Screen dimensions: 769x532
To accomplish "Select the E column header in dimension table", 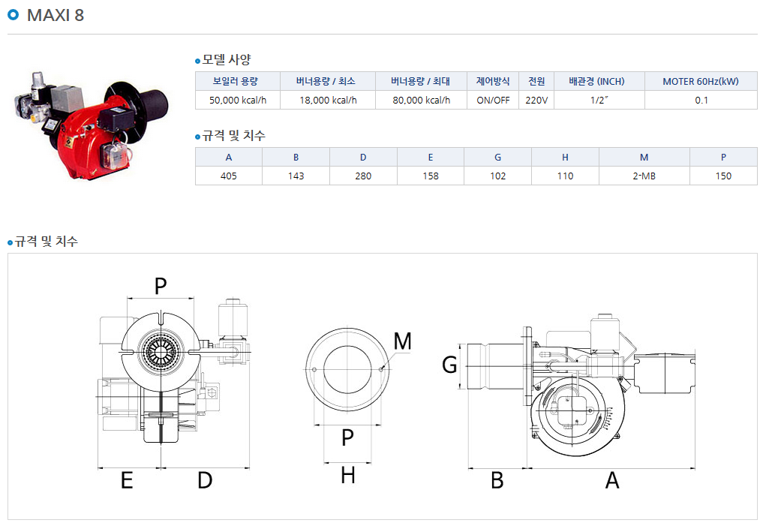I will click(x=431, y=158).
